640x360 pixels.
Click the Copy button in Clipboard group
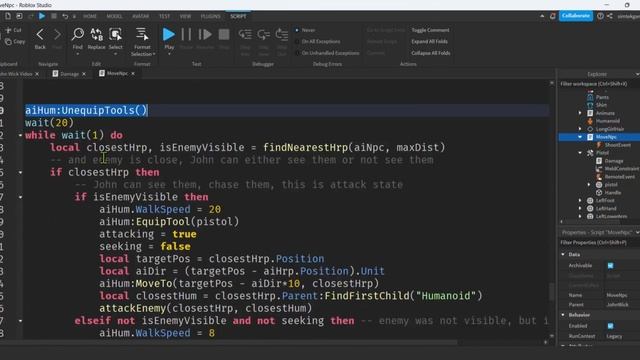(15, 42)
